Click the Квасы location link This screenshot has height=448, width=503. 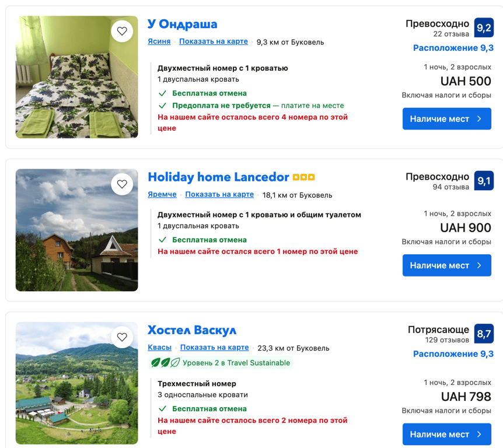pyautogui.click(x=159, y=348)
